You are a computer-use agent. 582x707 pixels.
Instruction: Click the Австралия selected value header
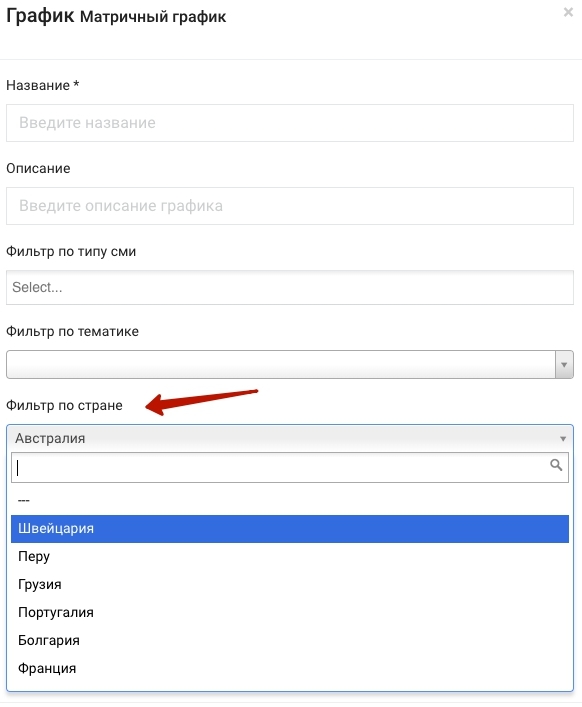[290, 438]
